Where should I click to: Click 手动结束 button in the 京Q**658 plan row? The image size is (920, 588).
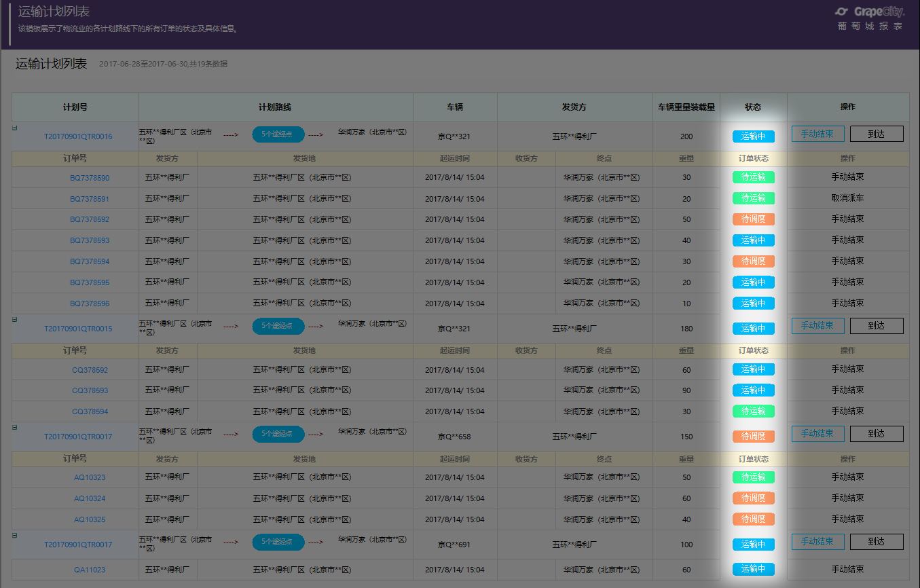(x=817, y=434)
